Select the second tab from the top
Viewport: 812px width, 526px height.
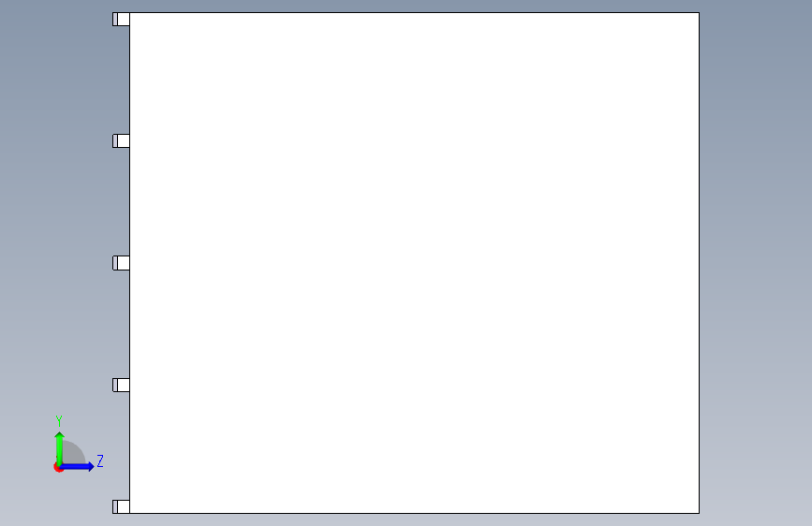point(121,140)
